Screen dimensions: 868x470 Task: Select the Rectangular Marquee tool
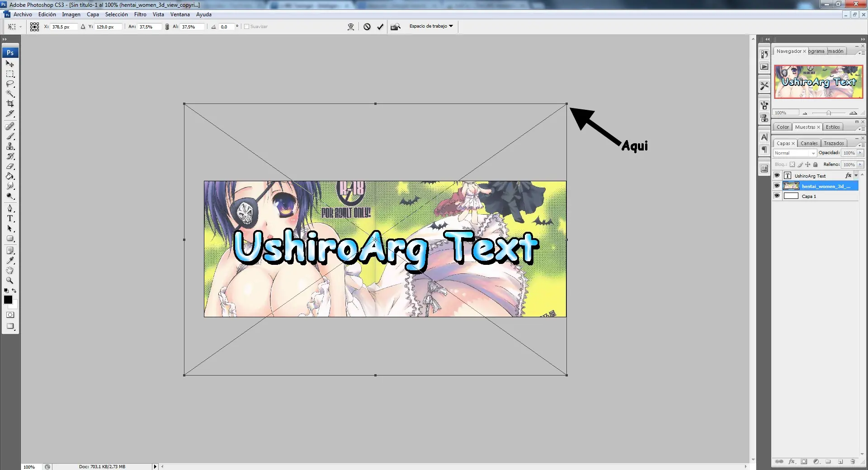10,74
